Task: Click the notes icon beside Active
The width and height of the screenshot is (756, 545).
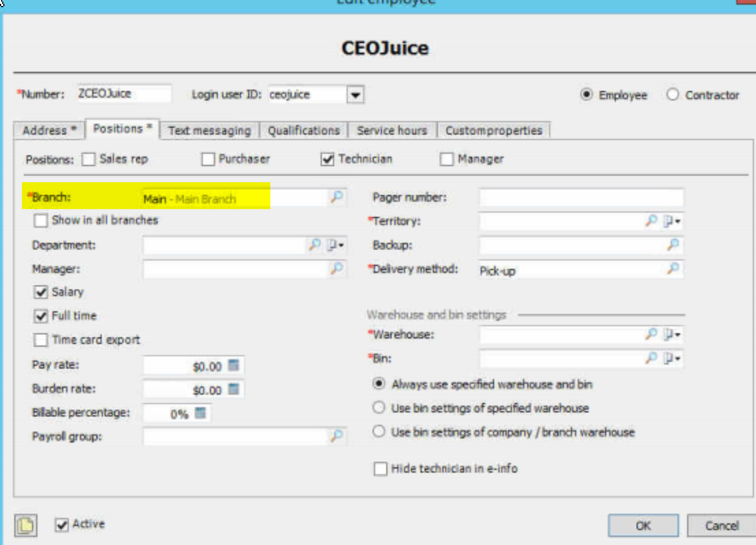Action: point(26,526)
